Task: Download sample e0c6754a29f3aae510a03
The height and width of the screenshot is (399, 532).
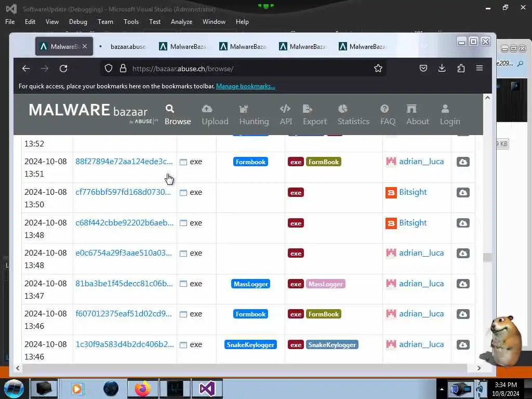Action: click(463, 254)
